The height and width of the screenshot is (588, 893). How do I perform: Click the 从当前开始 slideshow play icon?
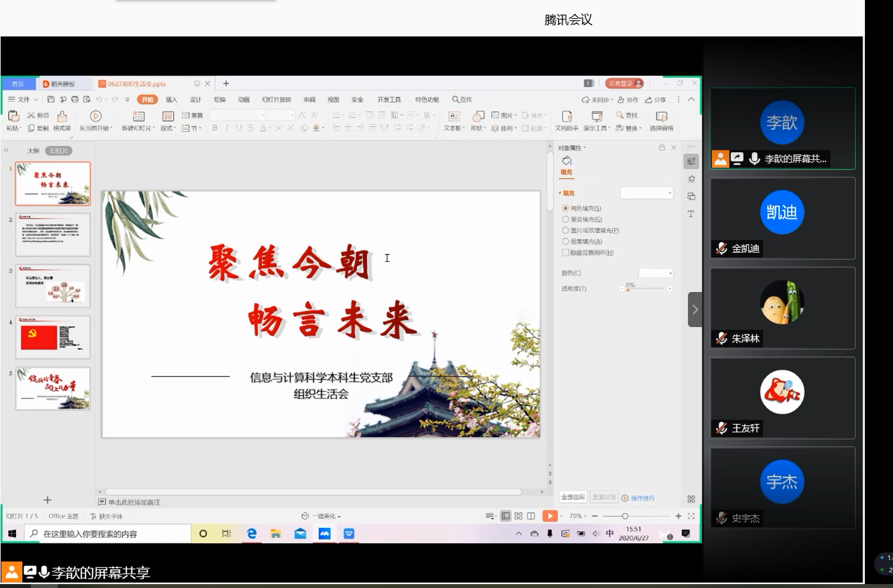(x=95, y=116)
